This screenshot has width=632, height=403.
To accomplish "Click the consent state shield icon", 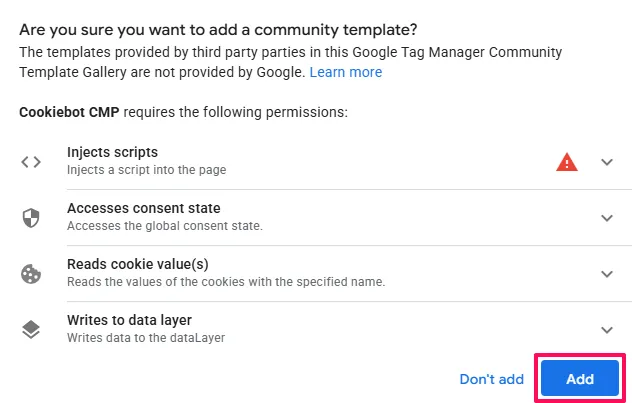I will coord(31,218).
